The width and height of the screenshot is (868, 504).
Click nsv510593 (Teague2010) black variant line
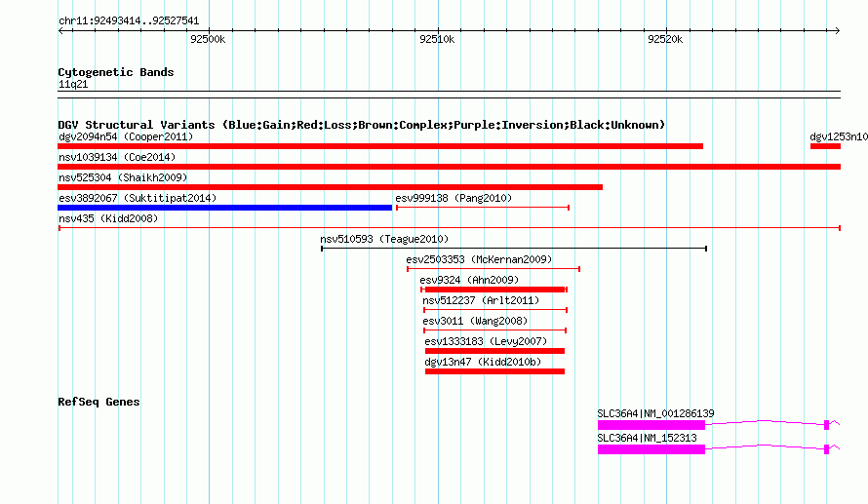[514, 249]
